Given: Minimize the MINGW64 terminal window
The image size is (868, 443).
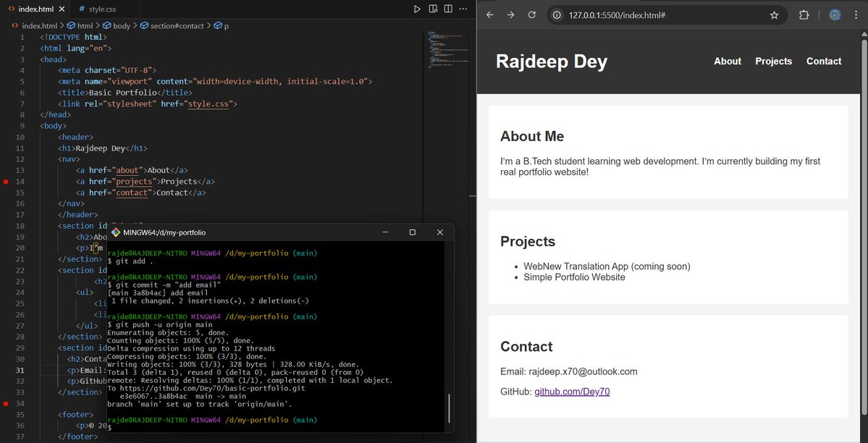Looking at the screenshot, I should [385, 232].
